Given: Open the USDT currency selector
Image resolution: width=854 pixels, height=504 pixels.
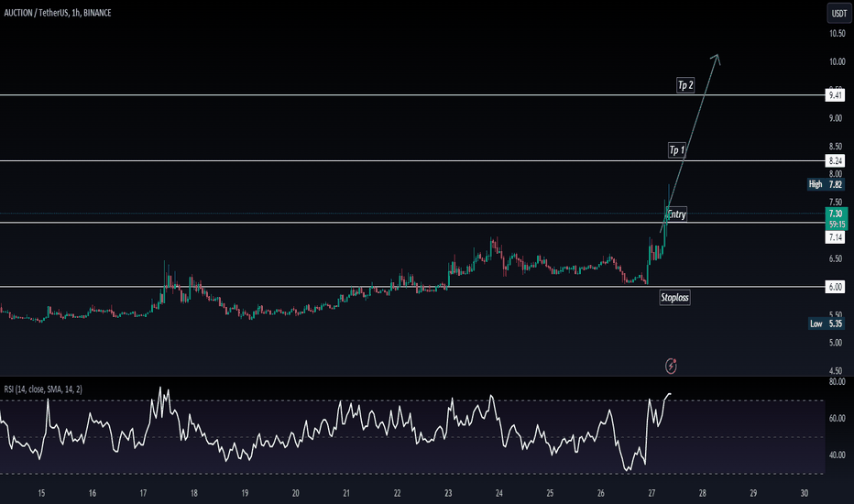Looking at the screenshot, I should [x=838, y=13].
